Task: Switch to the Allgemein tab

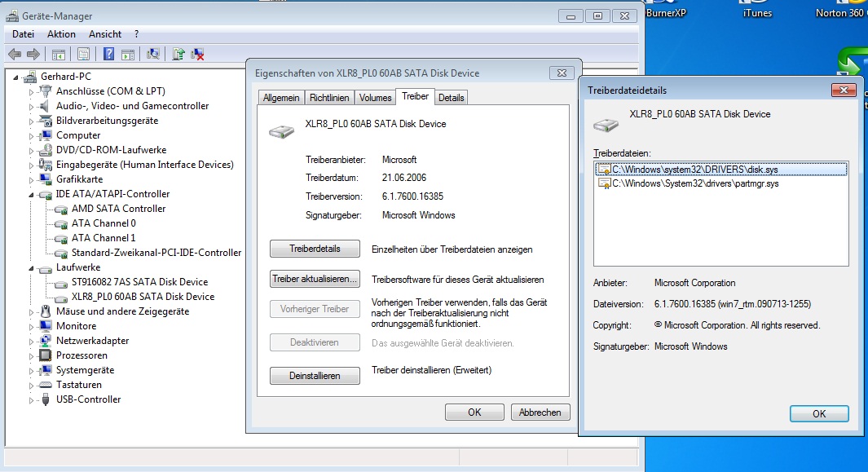Action: 280,98
